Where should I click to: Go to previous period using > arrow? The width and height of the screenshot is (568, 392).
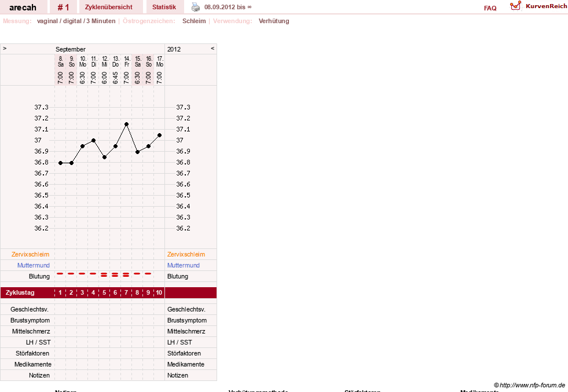tap(5, 48)
